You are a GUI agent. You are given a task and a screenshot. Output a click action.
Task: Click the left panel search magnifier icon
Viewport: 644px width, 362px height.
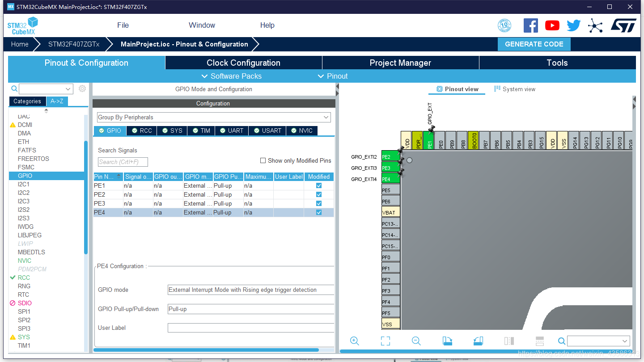(14, 88)
